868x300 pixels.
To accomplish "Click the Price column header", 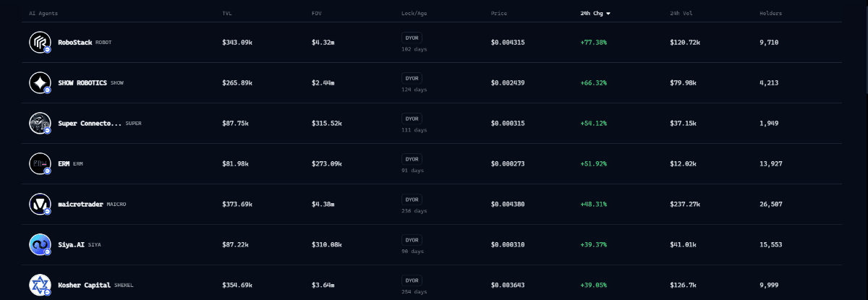I will [x=498, y=14].
